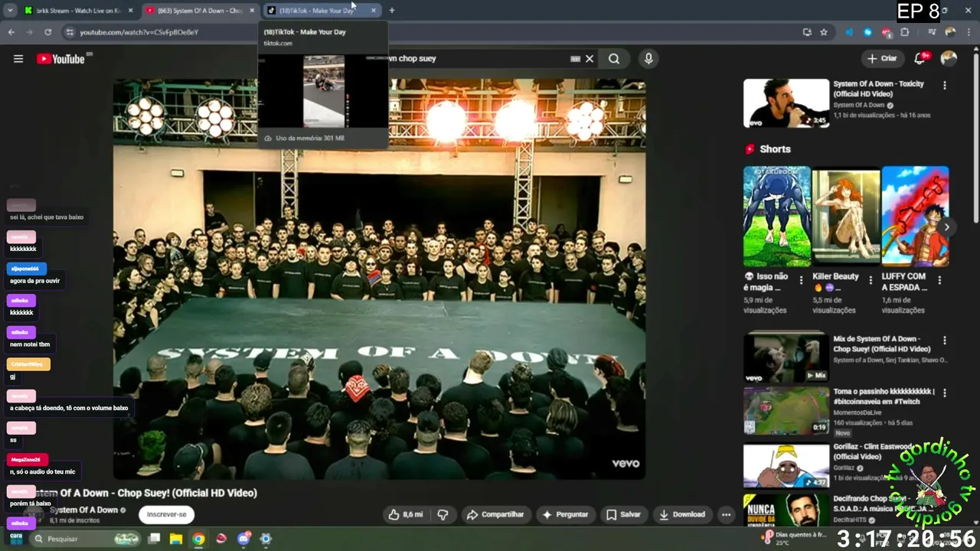Open the System Of A Down channel name
The image size is (980, 551).
pyautogui.click(x=83, y=510)
